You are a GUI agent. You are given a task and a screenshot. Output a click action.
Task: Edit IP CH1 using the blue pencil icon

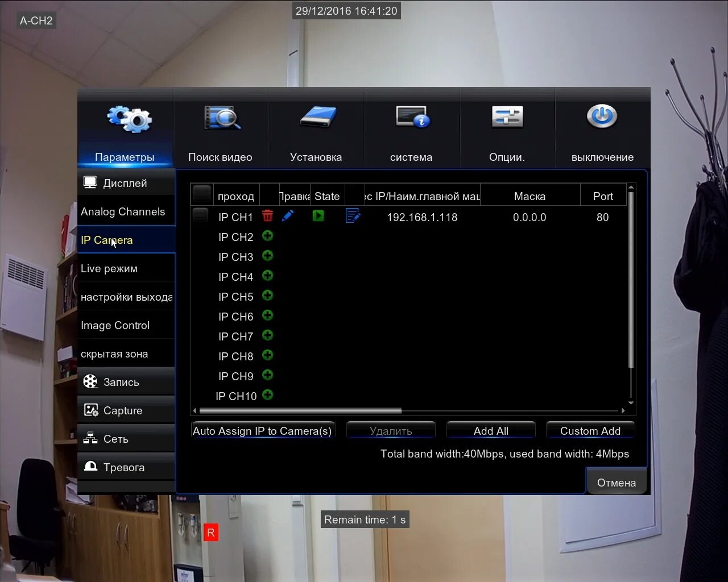[x=288, y=216]
